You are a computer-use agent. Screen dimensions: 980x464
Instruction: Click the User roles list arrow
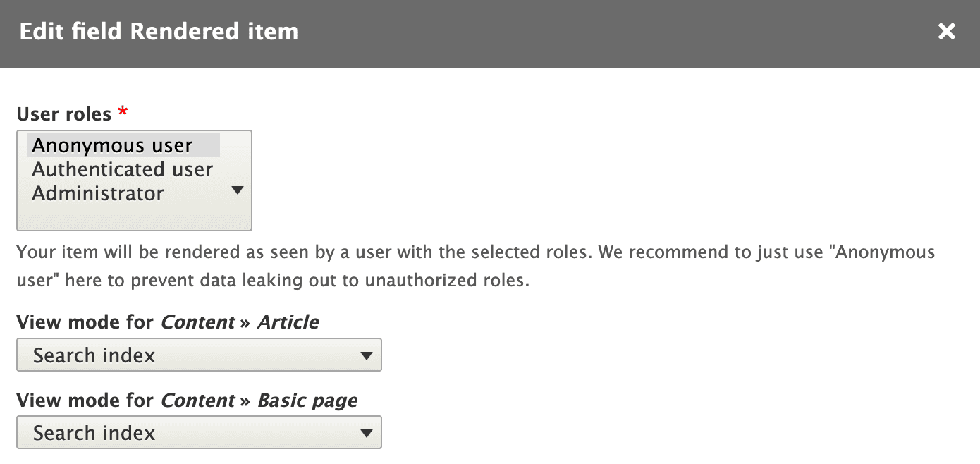[238, 190]
